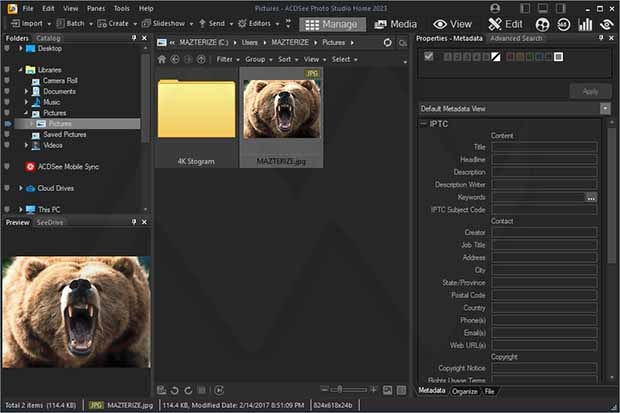Navigate up one folder with up arrow icon
This screenshot has width=620, height=413.
pos(201,59)
